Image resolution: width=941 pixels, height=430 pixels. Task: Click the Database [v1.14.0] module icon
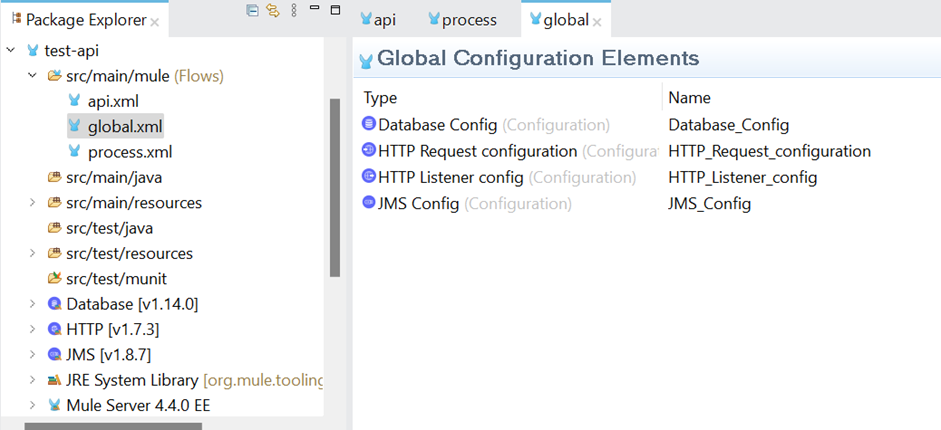[x=54, y=304]
